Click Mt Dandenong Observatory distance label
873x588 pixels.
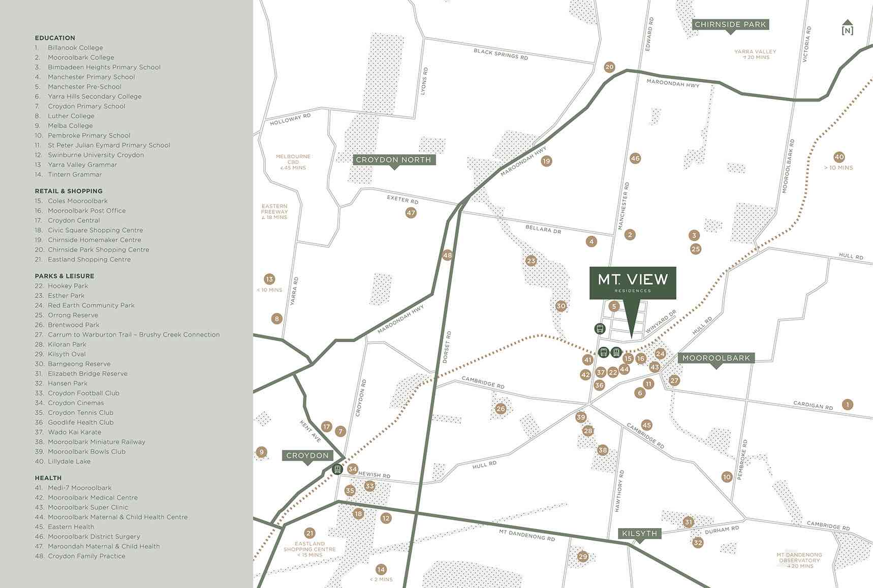coord(799,560)
